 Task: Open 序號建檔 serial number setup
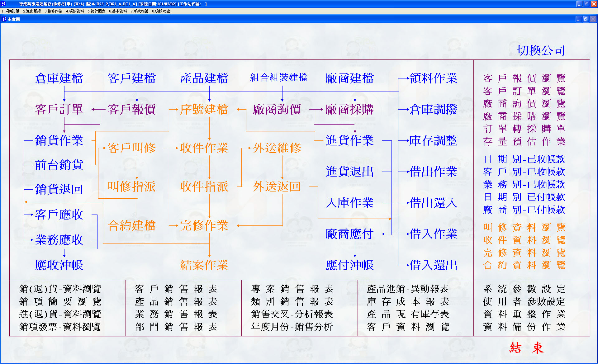click(x=204, y=110)
